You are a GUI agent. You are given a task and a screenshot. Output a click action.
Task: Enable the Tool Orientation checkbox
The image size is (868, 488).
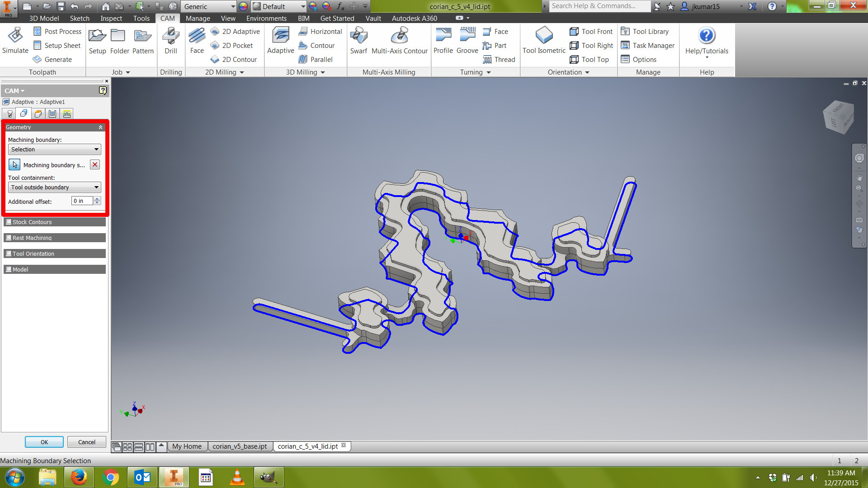click(x=9, y=253)
